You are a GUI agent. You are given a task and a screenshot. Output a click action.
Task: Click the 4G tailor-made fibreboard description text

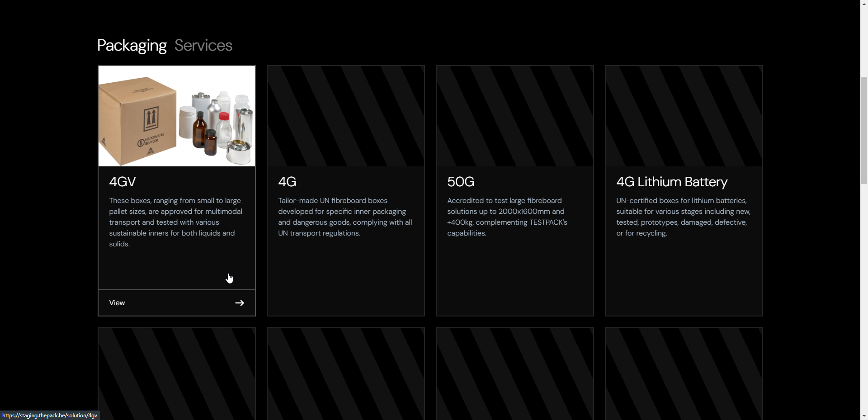pyautogui.click(x=345, y=217)
